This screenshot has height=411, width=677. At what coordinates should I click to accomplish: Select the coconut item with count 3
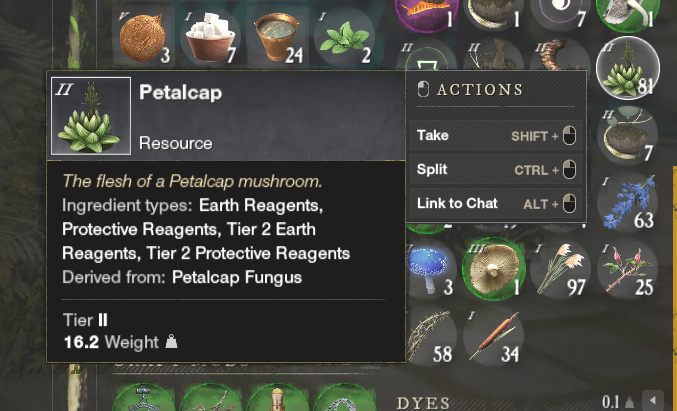coord(147,37)
